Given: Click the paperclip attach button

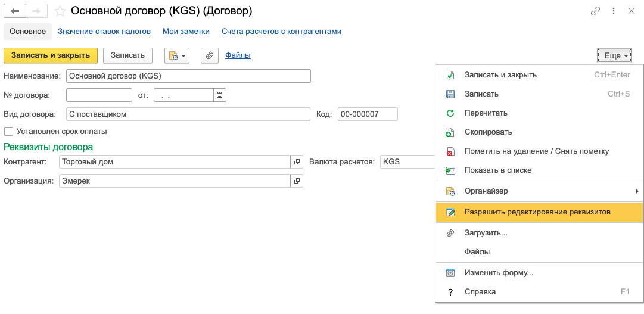Looking at the screenshot, I should 210,55.
